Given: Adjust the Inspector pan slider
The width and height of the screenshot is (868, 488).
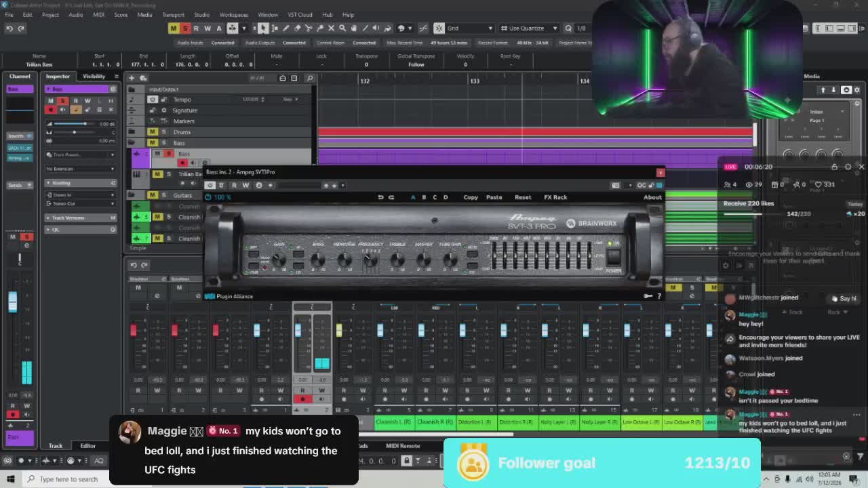Looking at the screenshot, I should coord(73,132).
